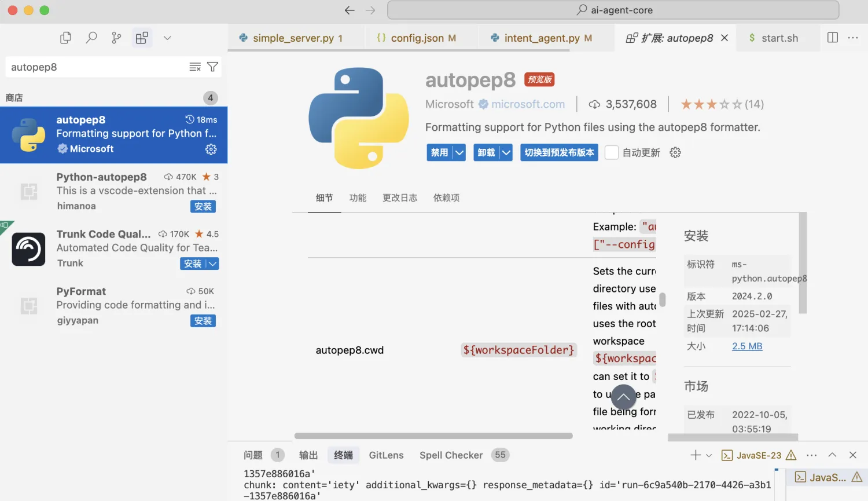Click the 禁用 disable button
Image resolution: width=868 pixels, height=501 pixels.
coord(439,153)
